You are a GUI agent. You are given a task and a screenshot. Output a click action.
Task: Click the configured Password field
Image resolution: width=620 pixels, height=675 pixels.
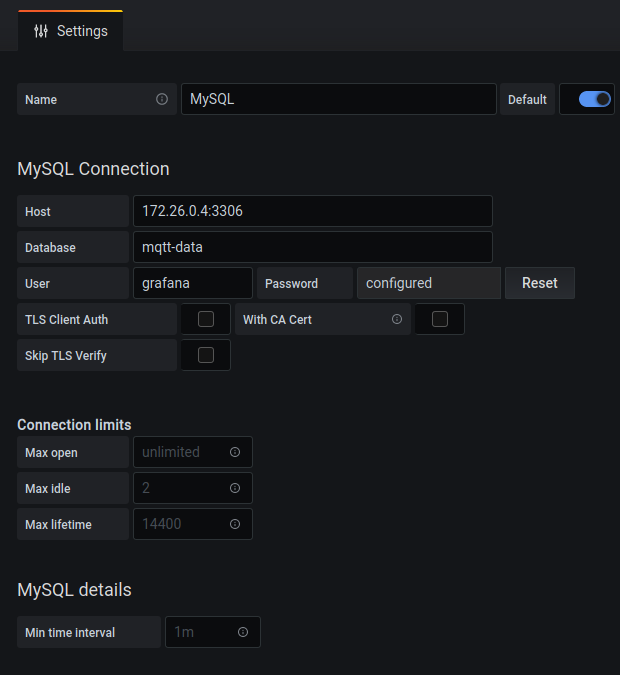click(428, 283)
